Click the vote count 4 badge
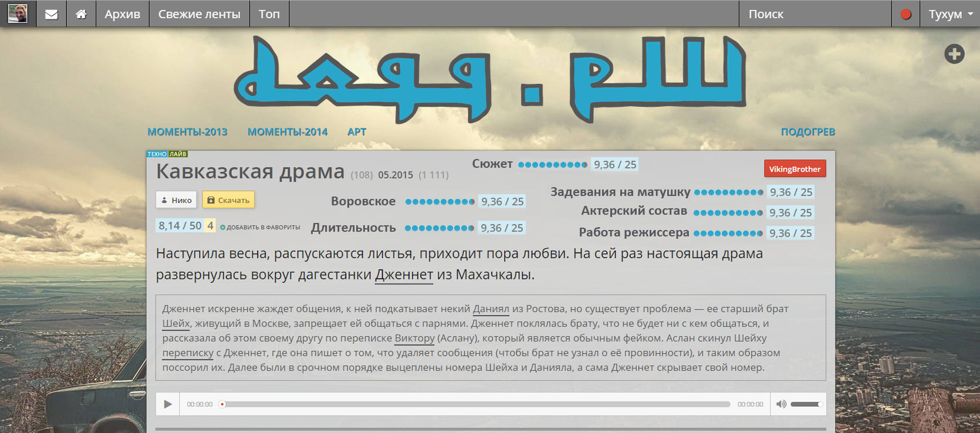This screenshot has height=433, width=980. tap(210, 225)
